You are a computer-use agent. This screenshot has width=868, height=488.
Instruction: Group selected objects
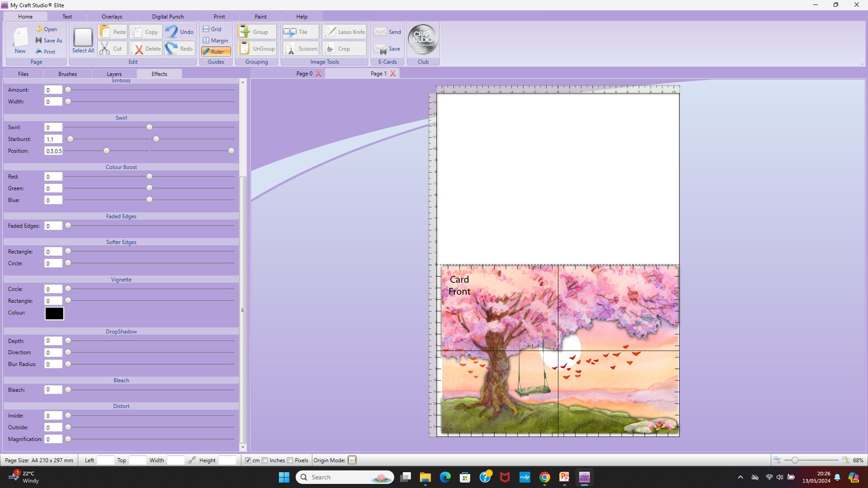(x=256, y=32)
